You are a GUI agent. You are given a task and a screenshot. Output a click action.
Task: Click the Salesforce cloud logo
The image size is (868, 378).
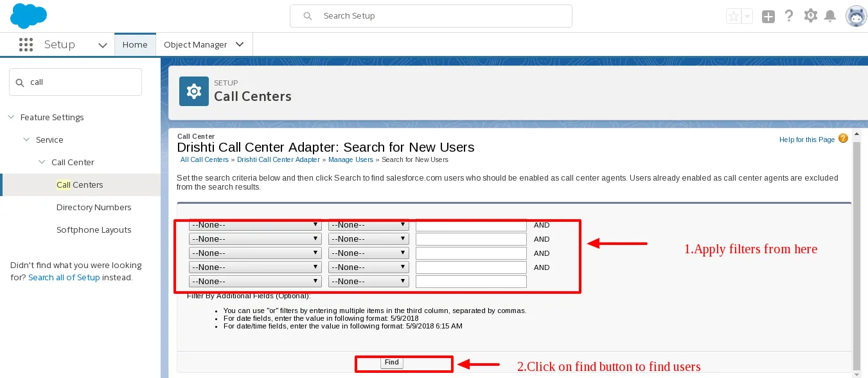point(29,15)
